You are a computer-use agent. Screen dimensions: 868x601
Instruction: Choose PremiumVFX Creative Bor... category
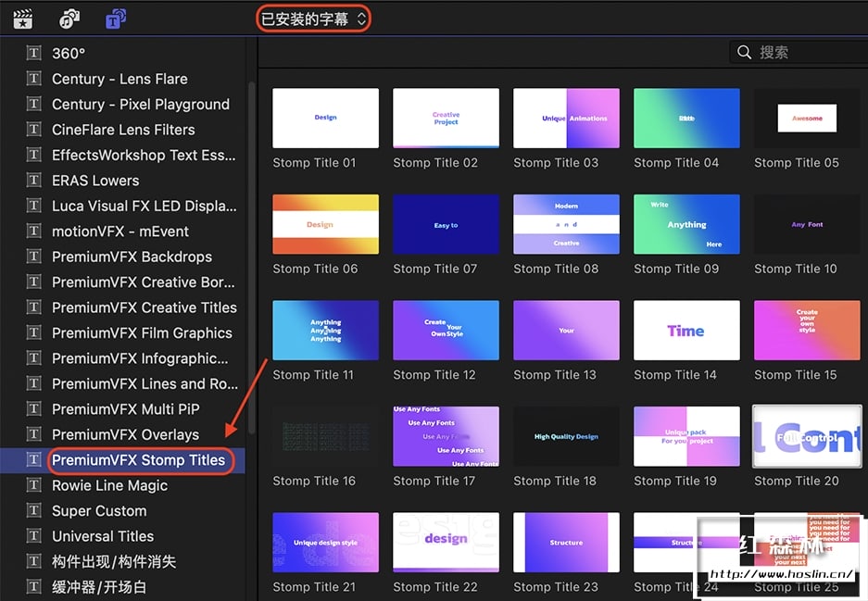coord(123,282)
